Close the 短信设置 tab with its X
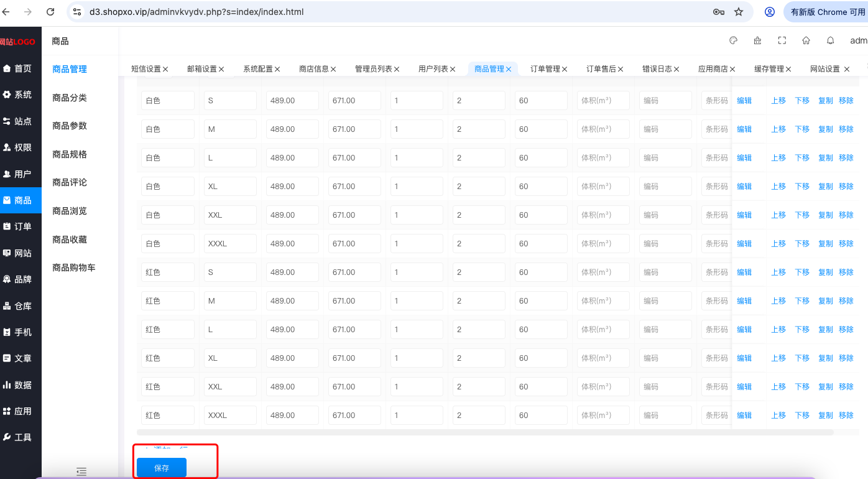 pos(165,69)
